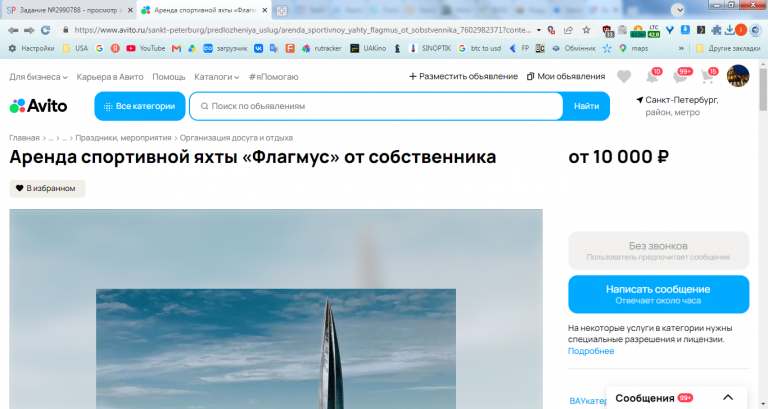The image size is (768, 409).
Task: Expand the Каталоги dropdown
Action: [x=216, y=77]
